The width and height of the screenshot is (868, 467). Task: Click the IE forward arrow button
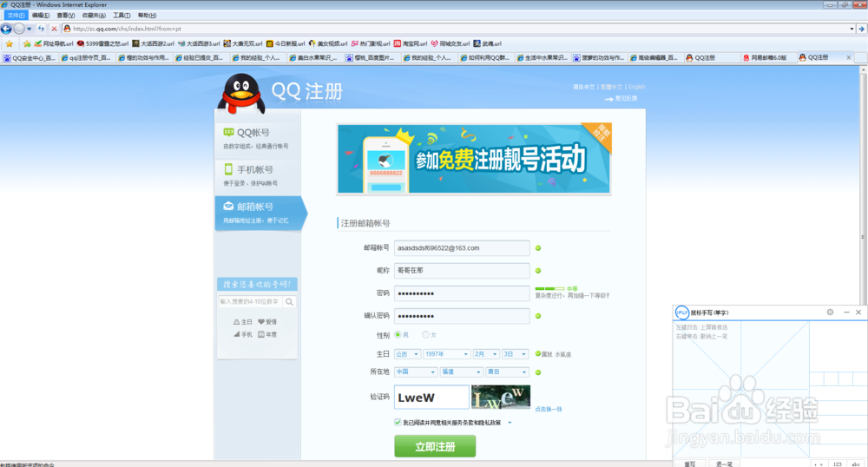19,29
